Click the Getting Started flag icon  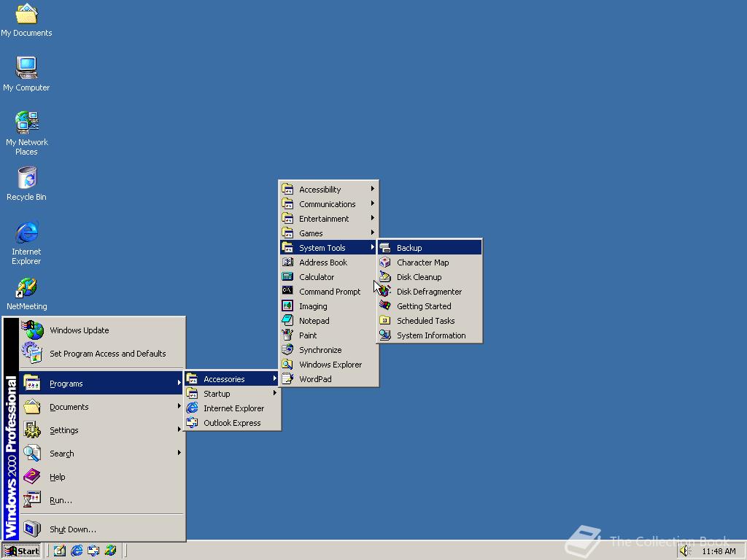click(x=385, y=306)
